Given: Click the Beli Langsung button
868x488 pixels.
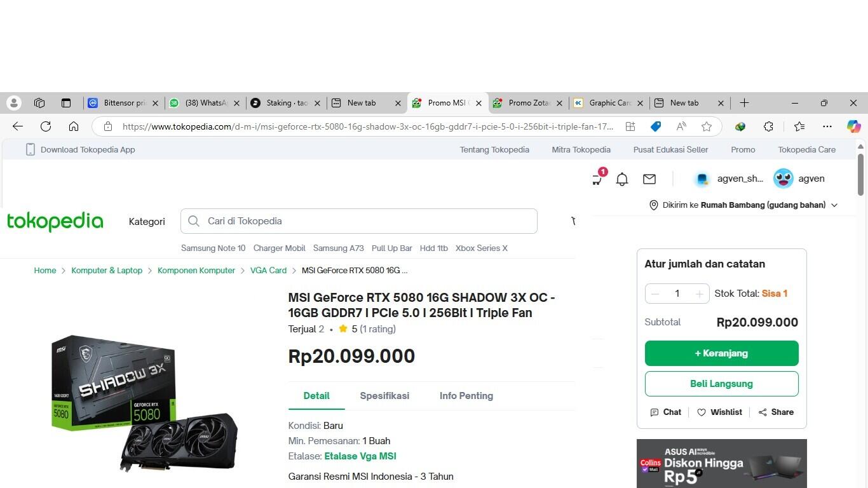Looking at the screenshot, I should point(721,383).
